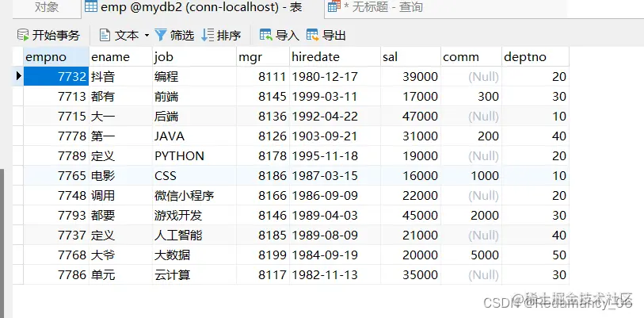
Task: Click the empno column header
Action: tap(56, 57)
